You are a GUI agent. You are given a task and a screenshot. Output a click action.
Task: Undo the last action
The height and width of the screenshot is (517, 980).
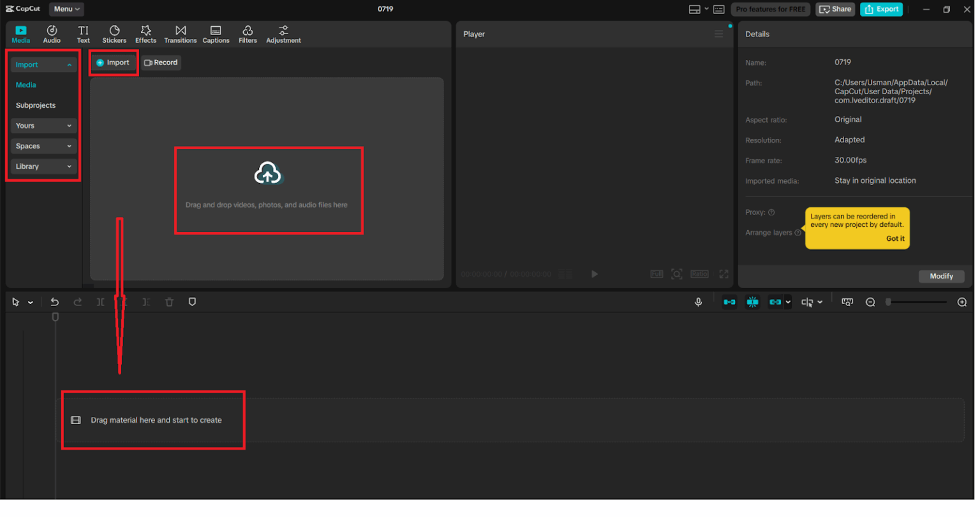click(x=55, y=302)
